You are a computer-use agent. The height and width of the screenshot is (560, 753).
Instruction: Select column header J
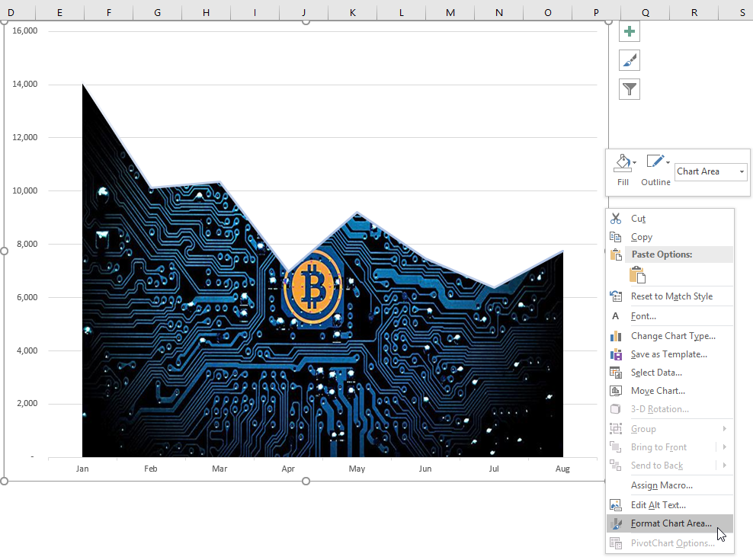pos(303,12)
